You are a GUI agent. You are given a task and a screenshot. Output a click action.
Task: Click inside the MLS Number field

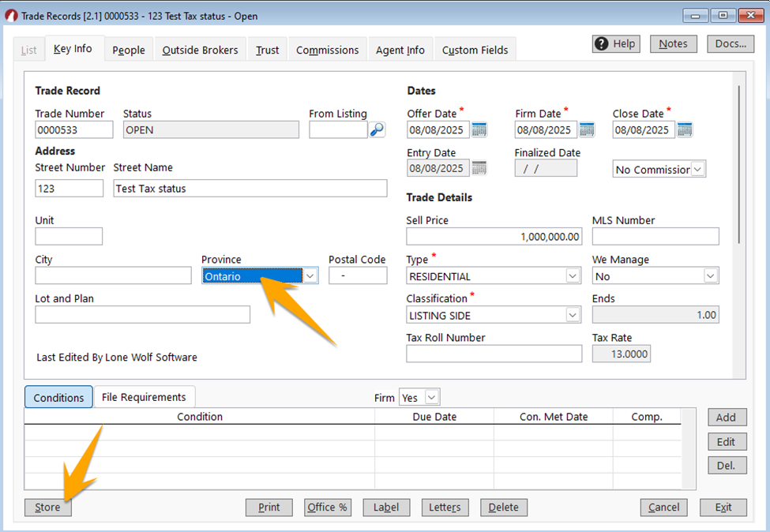(655, 236)
